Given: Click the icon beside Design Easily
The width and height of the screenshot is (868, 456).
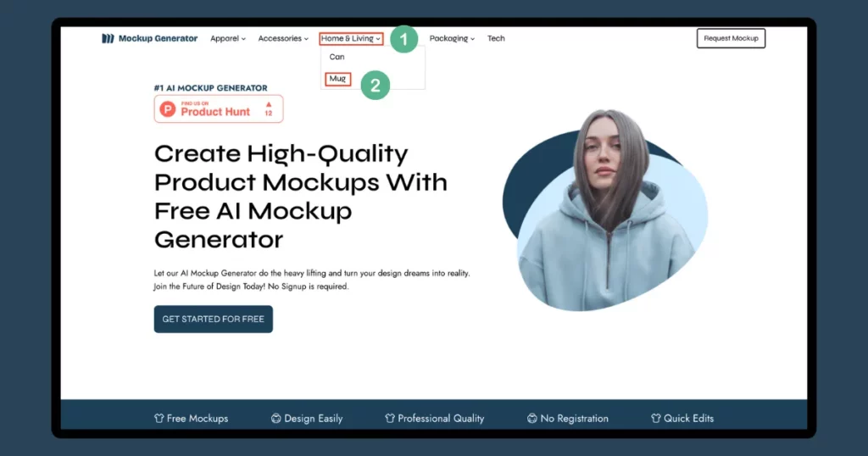Looking at the screenshot, I should (x=275, y=418).
